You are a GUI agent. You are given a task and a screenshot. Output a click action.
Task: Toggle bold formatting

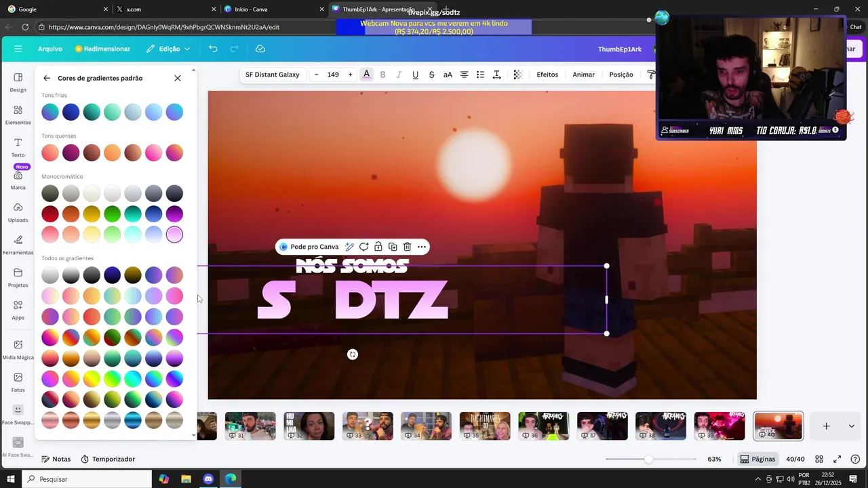[x=382, y=75]
